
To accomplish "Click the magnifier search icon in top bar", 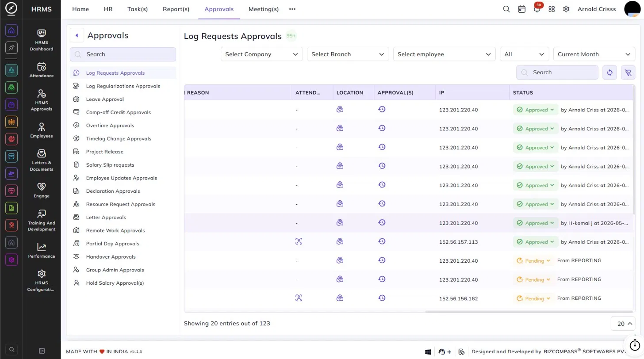I will pyautogui.click(x=506, y=9).
